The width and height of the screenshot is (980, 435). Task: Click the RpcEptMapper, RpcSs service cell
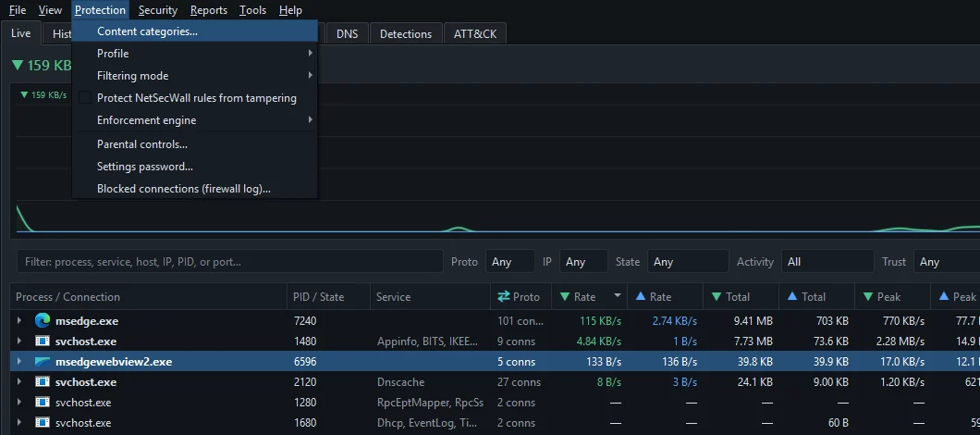pos(431,403)
